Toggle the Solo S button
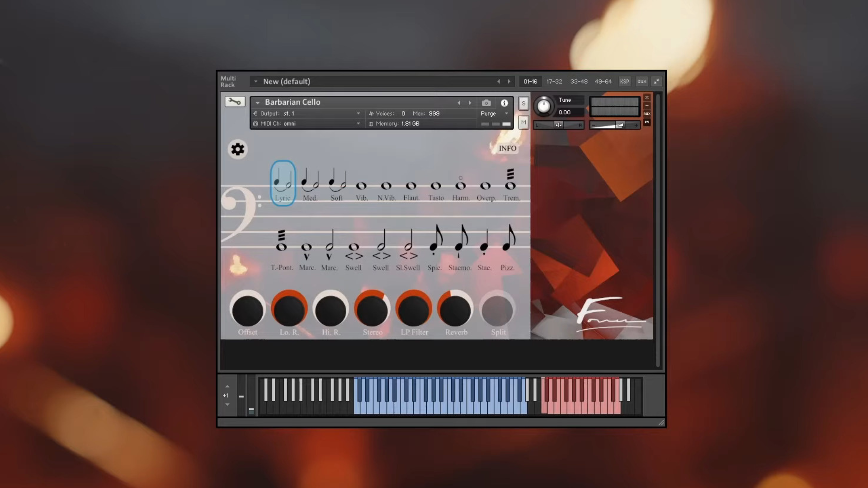 [x=523, y=103]
